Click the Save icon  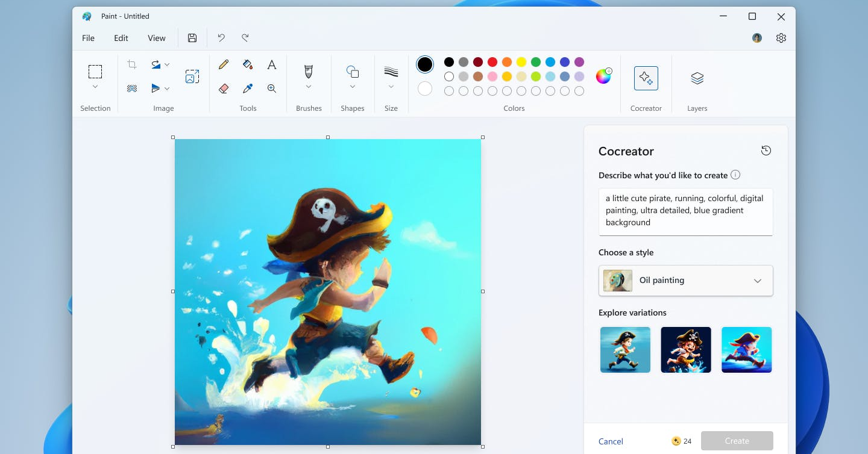(x=192, y=38)
